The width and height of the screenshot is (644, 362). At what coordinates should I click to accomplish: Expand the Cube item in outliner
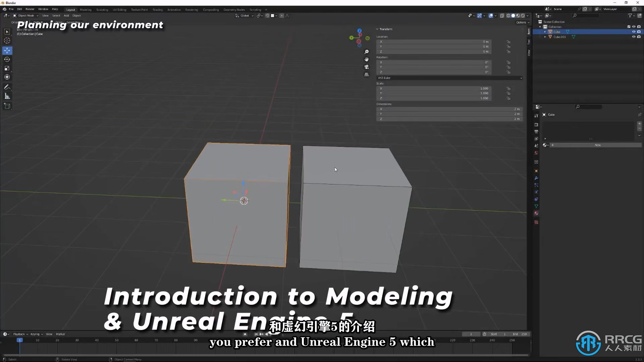[x=545, y=32]
